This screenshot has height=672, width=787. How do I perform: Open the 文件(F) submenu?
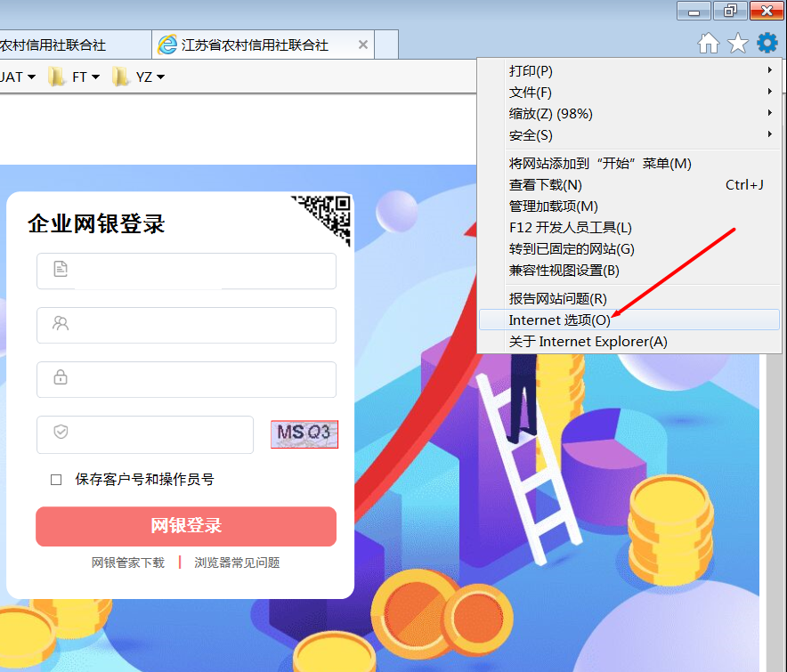(x=630, y=93)
